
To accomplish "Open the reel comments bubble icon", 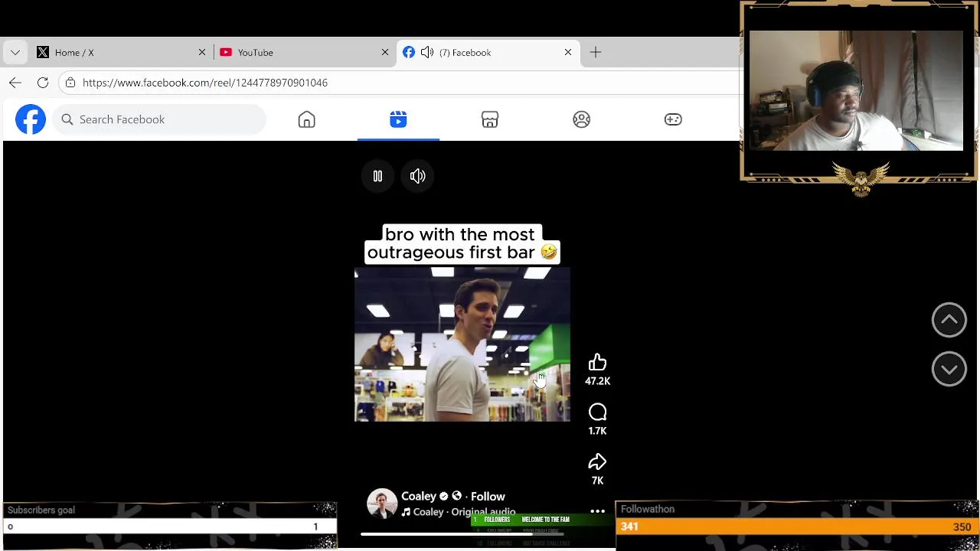I will click(x=597, y=412).
